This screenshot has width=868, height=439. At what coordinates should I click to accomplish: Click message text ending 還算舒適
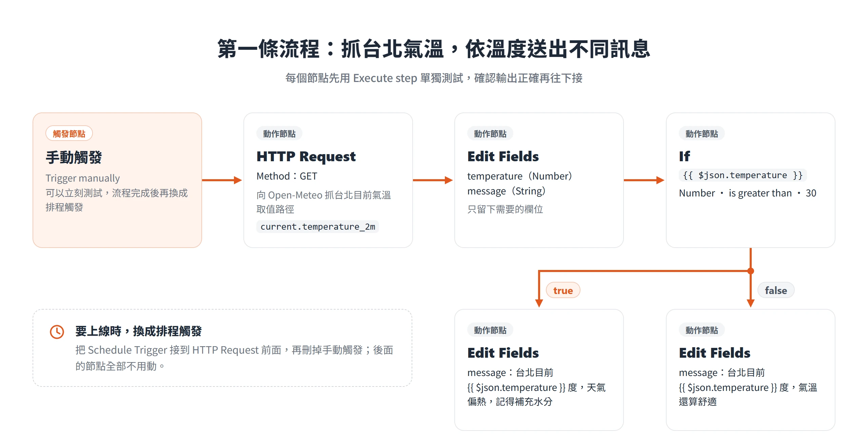[748, 387]
